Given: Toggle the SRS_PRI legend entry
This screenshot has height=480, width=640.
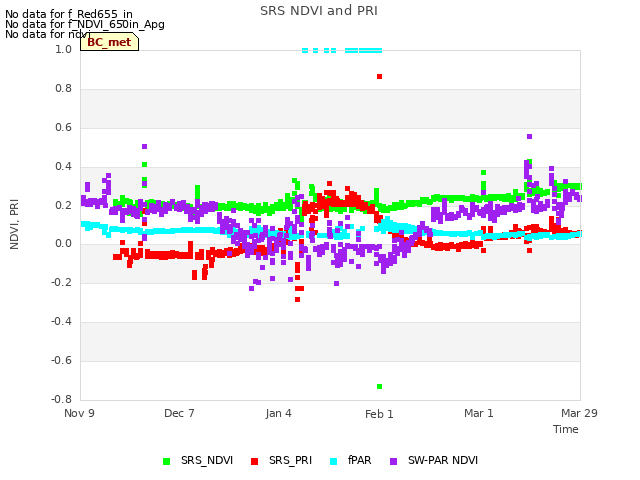Looking at the screenshot, I should 282,460.
